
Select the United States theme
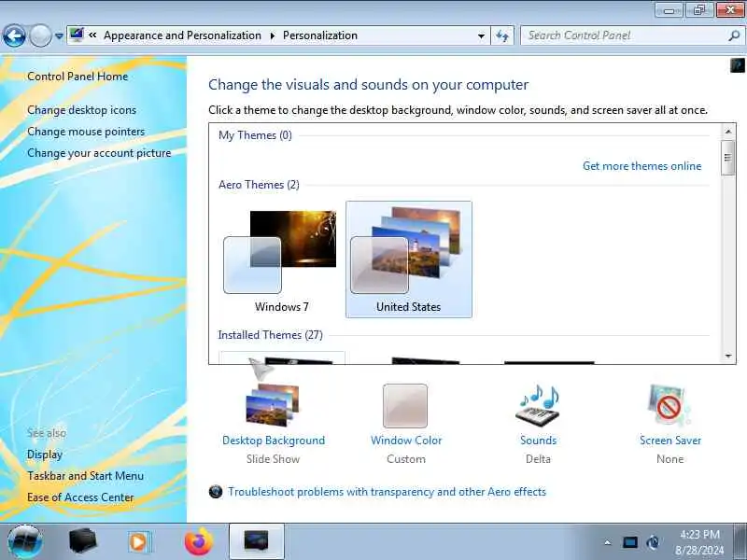[409, 259]
